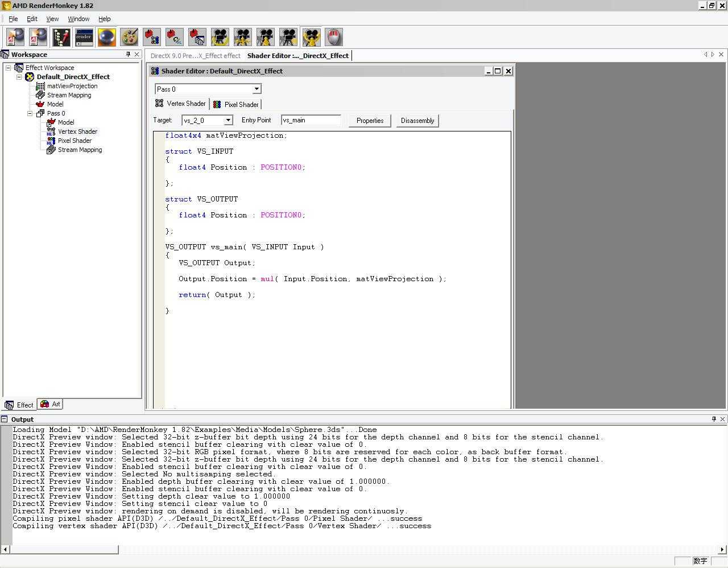Open preview window via blue sphere icon

106,37
